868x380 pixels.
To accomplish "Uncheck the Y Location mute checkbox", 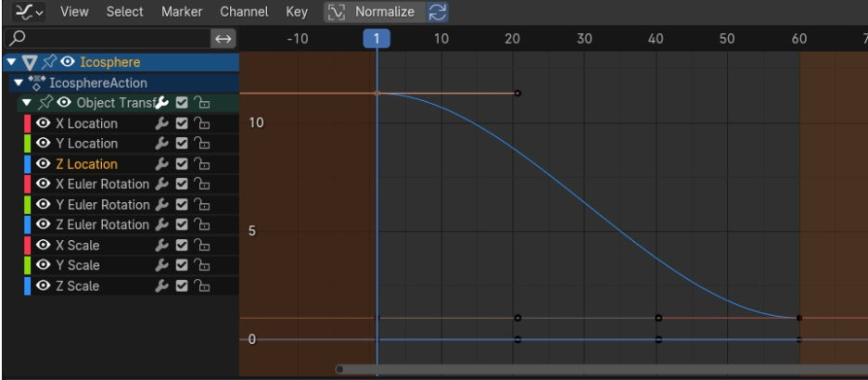I will tap(182, 144).
